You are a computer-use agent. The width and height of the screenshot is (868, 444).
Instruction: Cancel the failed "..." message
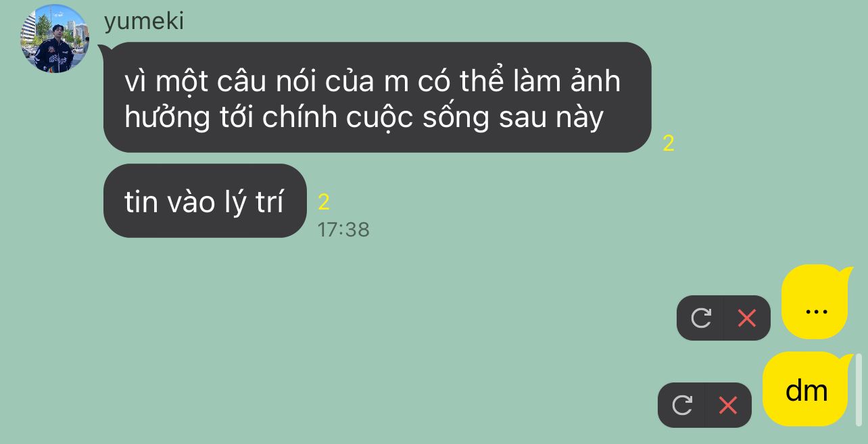pyautogui.click(x=747, y=318)
